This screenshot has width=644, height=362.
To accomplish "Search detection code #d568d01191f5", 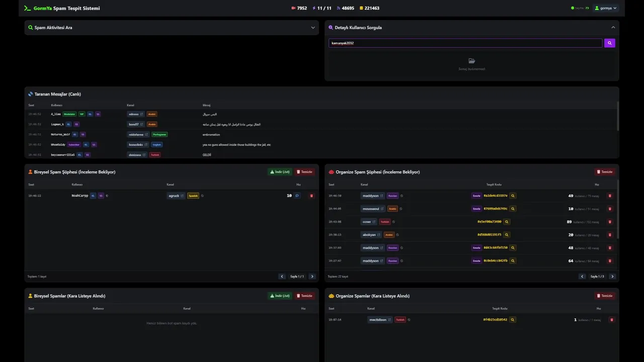I will pos(507,235).
